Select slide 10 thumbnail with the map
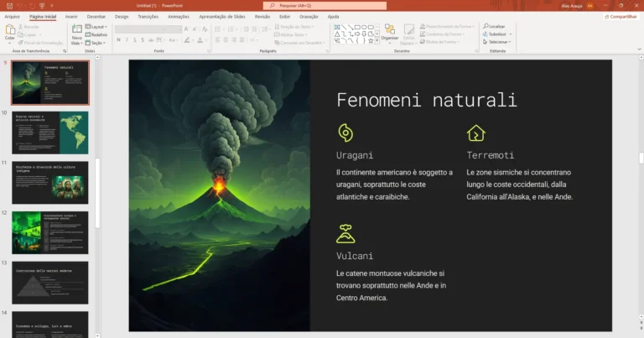Viewport: 644px width, 338px height. pyautogui.click(x=50, y=133)
